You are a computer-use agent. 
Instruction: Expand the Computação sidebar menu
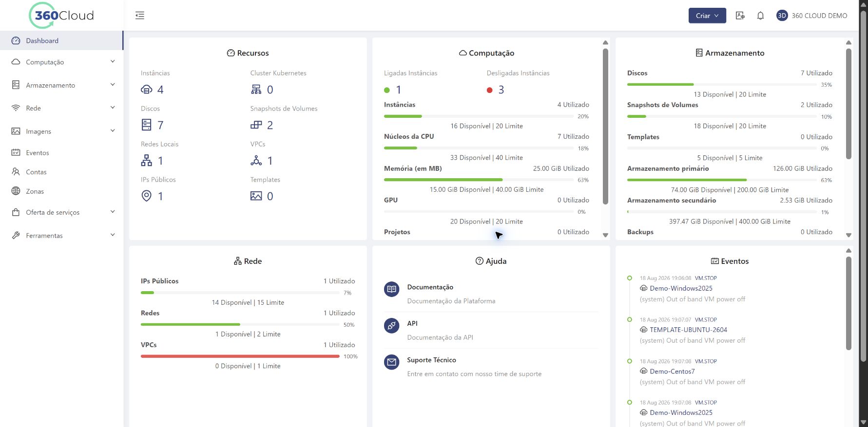(x=62, y=62)
